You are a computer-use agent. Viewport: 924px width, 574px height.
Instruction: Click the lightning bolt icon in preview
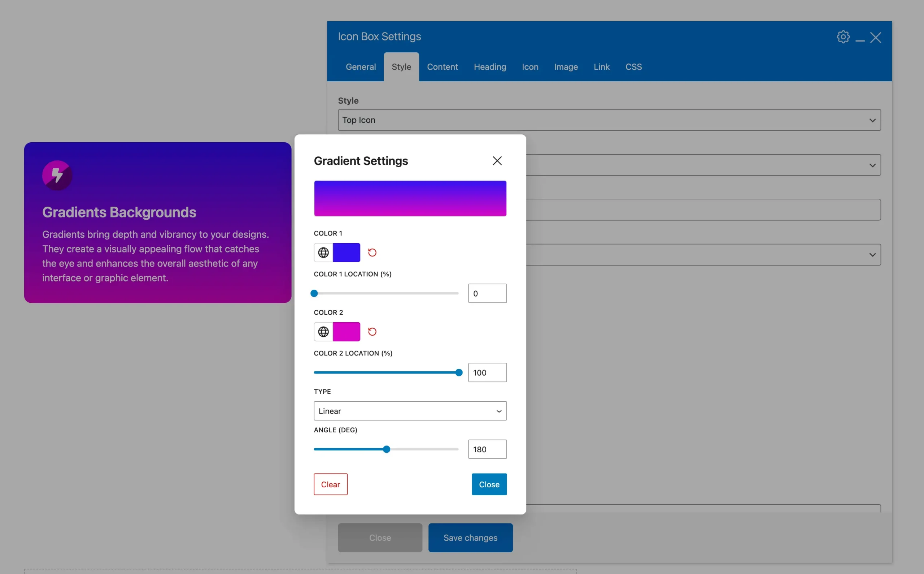(x=57, y=176)
